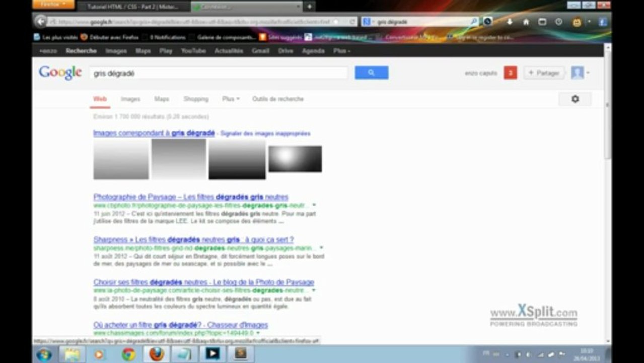Viewport: 644px width, 363px height.
Task: Open the first gray gradient image thumbnail
Action: 121,159
